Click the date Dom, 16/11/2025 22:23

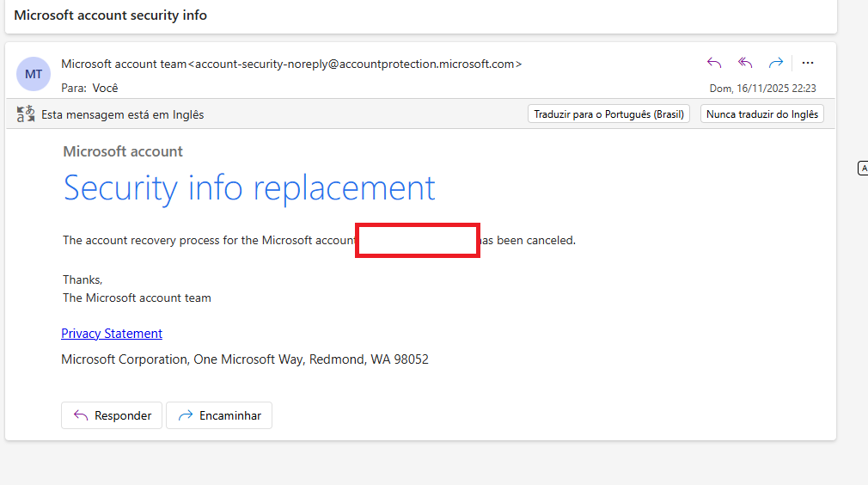click(762, 89)
